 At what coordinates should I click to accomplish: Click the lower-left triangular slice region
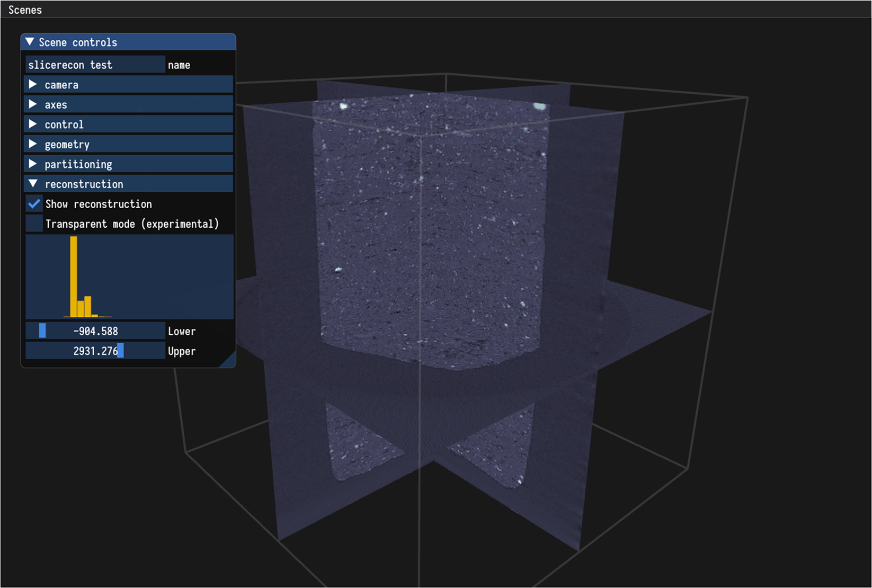coord(360,445)
